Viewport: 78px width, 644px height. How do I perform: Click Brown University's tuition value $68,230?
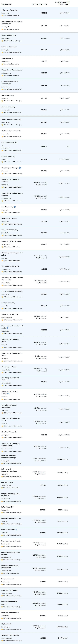[44, 110]
